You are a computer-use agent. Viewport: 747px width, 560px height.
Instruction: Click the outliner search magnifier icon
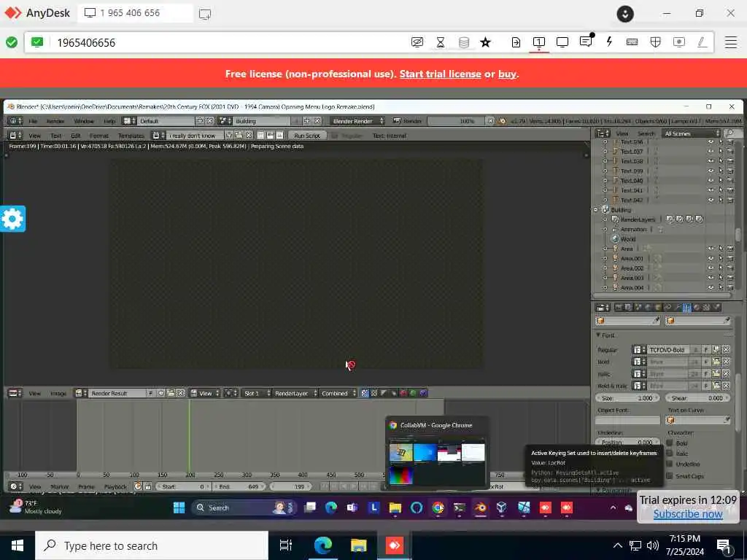732,133
